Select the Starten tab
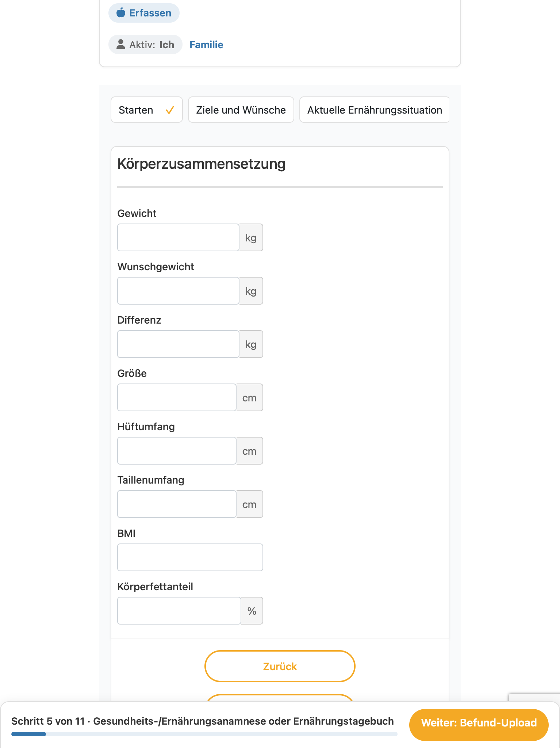 click(147, 110)
